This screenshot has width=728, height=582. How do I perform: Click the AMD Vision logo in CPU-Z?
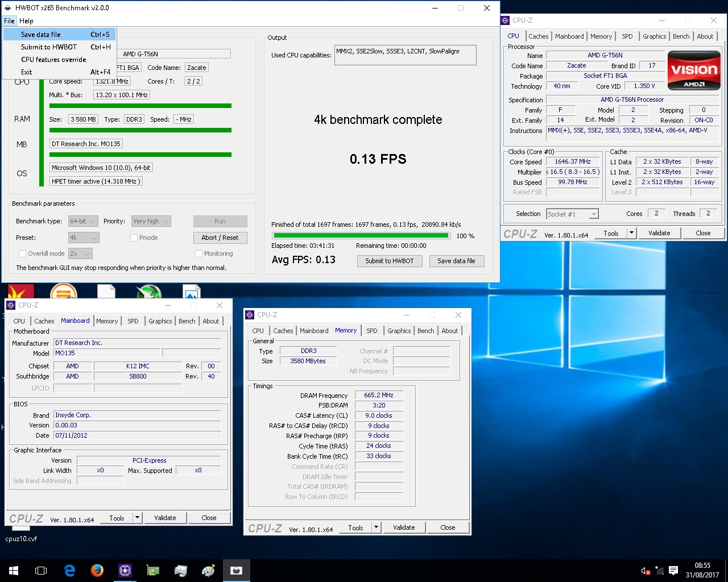[694, 70]
